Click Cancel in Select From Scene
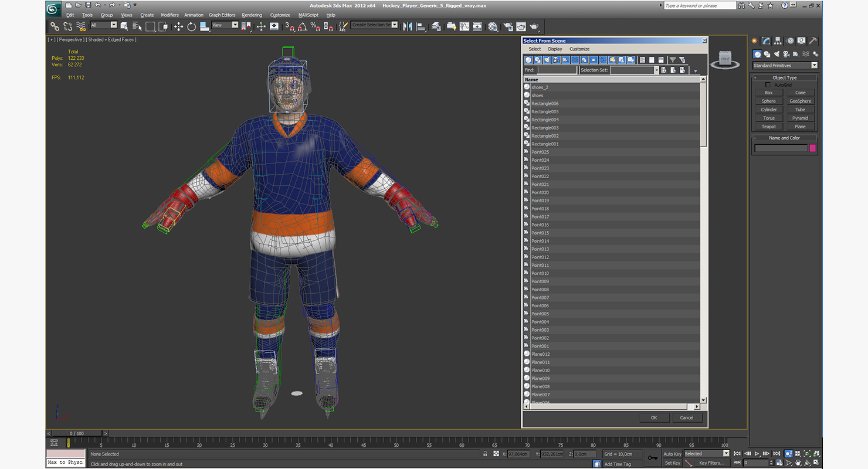Viewport: 868px width, 469px height. (686, 418)
